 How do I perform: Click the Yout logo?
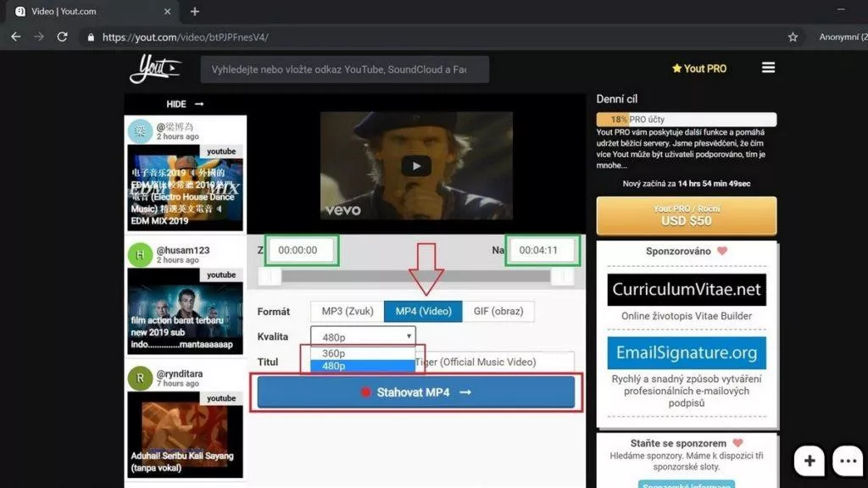(156, 69)
